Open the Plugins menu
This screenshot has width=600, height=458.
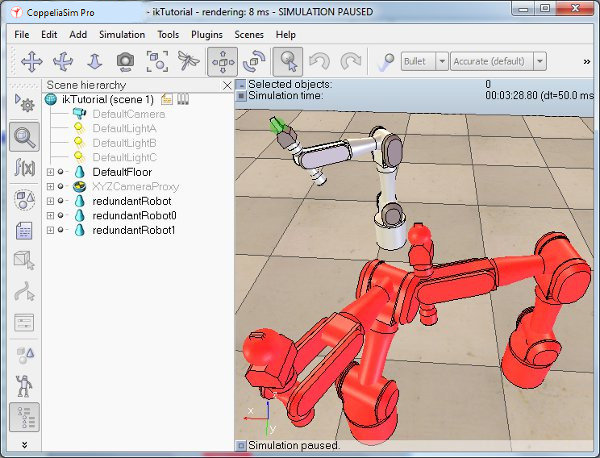(x=207, y=34)
